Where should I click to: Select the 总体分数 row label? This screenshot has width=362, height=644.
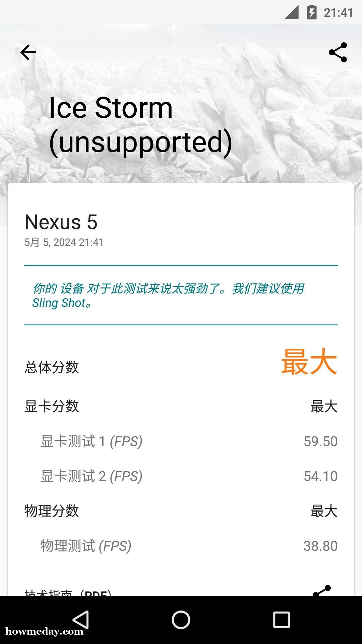[x=52, y=367]
